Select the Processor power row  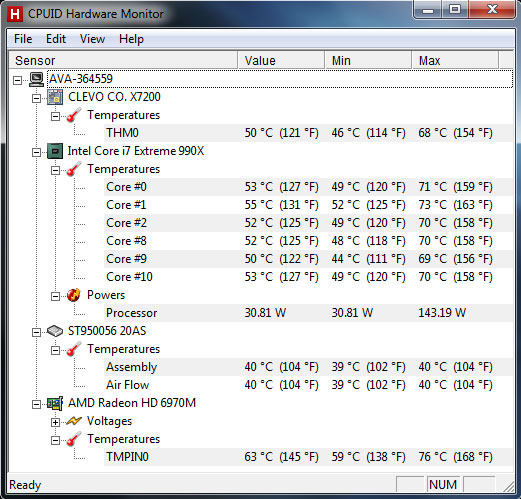[x=308, y=313]
